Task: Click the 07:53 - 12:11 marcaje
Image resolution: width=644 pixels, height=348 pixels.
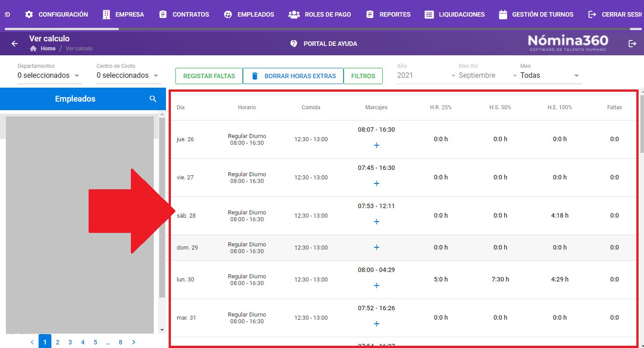Action: pyautogui.click(x=376, y=206)
